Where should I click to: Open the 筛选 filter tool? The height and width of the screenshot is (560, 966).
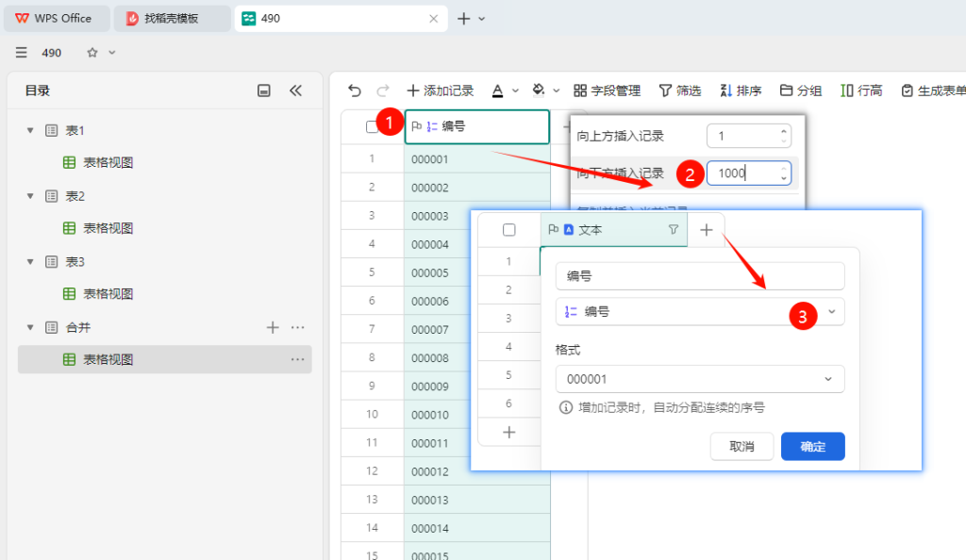[680, 91]
